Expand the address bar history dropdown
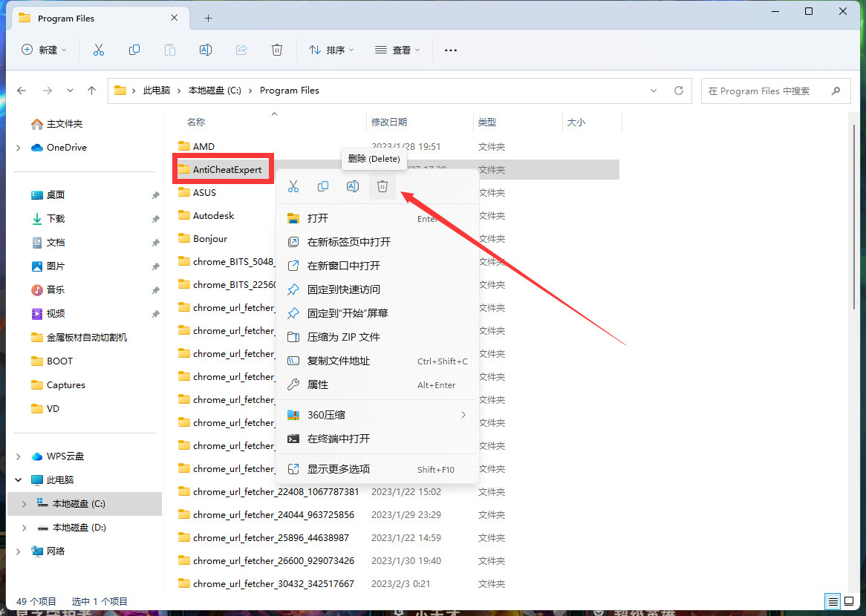Screen dimensions: 866x616 [x=654, y=91]
